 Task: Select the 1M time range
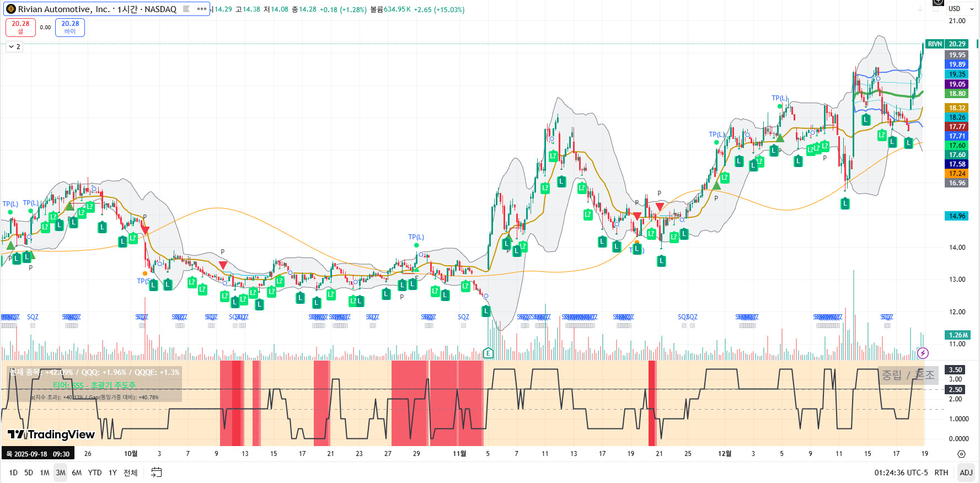tap(45, 473)
